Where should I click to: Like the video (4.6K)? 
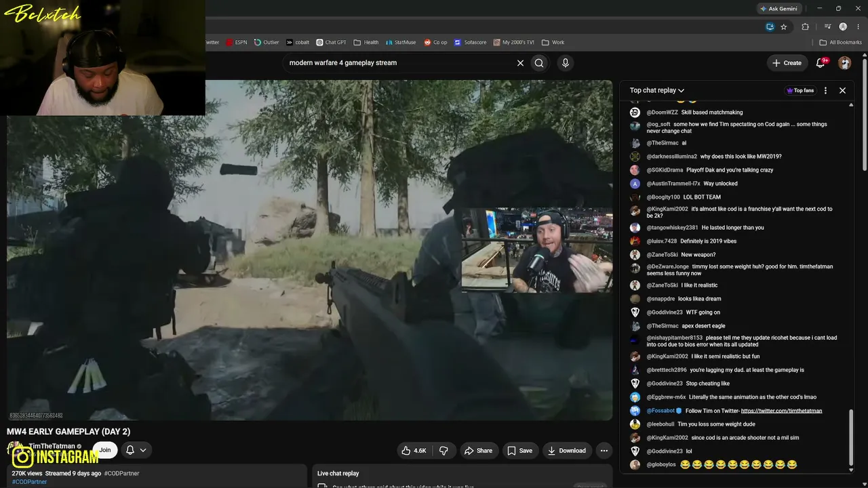click(x=414, y=451)
